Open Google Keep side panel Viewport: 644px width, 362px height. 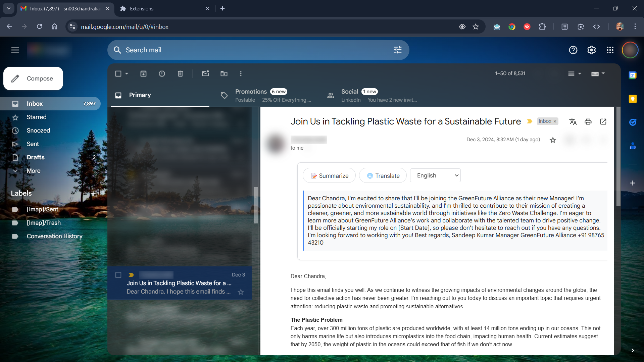pyautogui.click(x=633, y=99)
